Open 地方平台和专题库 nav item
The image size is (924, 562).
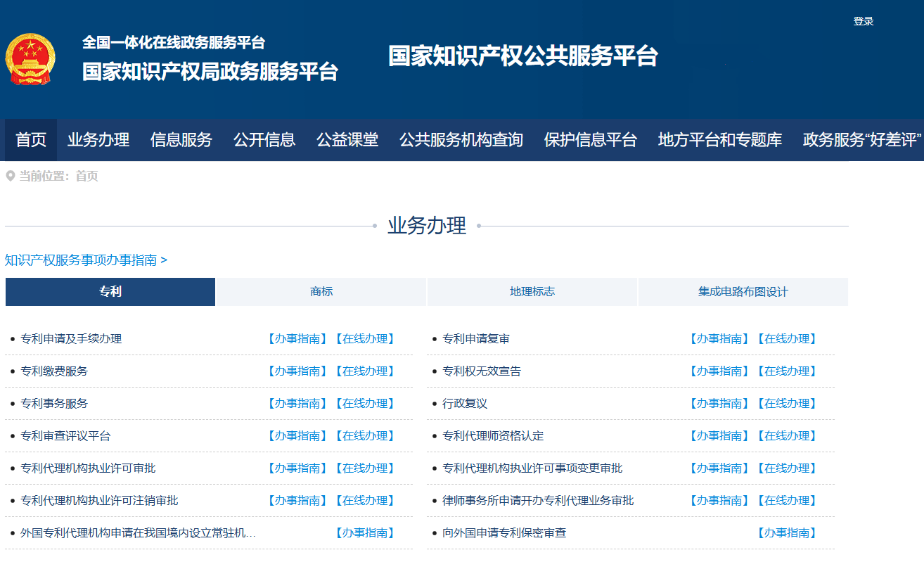[720, 140]
